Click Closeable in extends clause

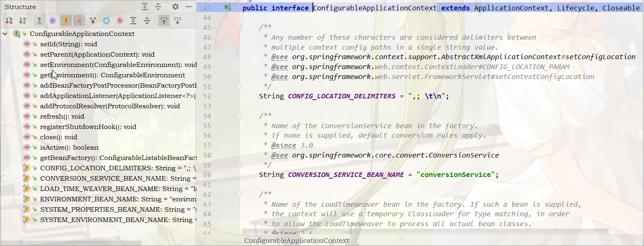pos(621,7)
